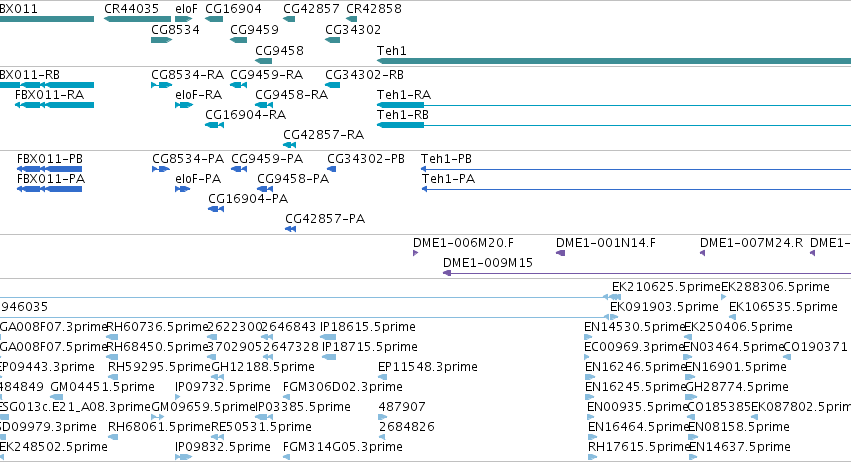Select EST EN14530.5prime
Screen dimensions: 851x462
634,327
